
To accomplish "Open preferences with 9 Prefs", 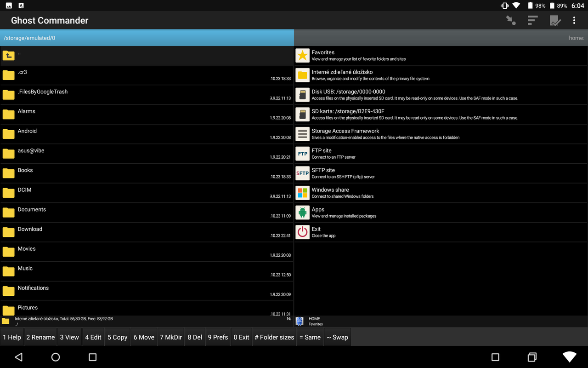I will (x=218, y=337).
